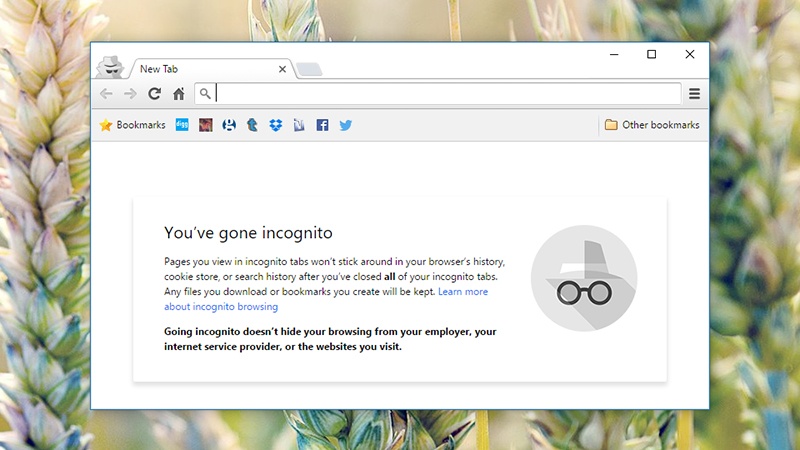
Task: Click the back navigation arrow
Action: tap(106, 94)
